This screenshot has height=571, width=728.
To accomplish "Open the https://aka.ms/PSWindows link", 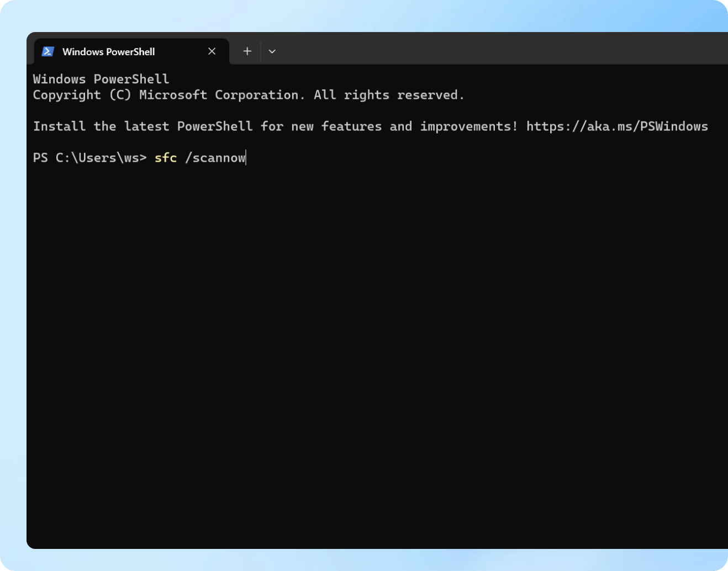I will tap(617, 126).
